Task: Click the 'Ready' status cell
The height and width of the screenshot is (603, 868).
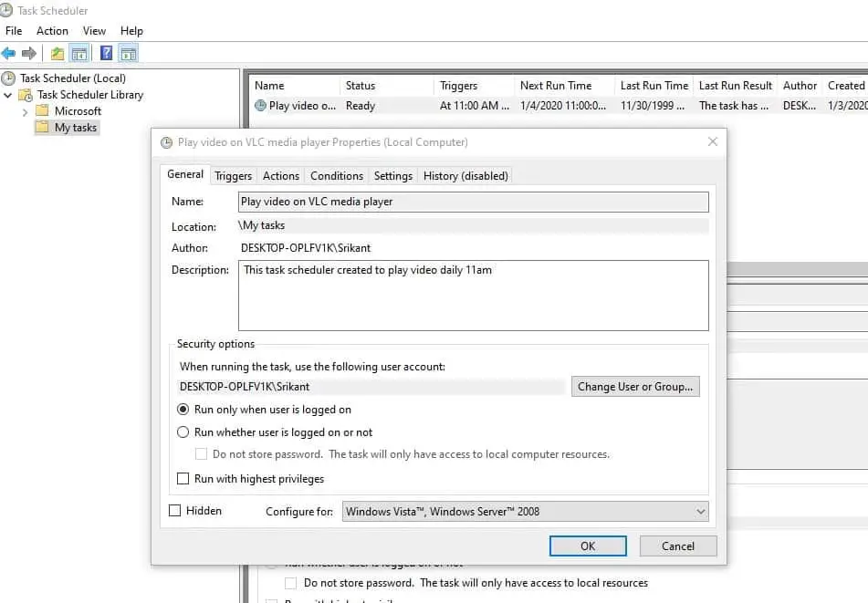Action: coord(361,106)
